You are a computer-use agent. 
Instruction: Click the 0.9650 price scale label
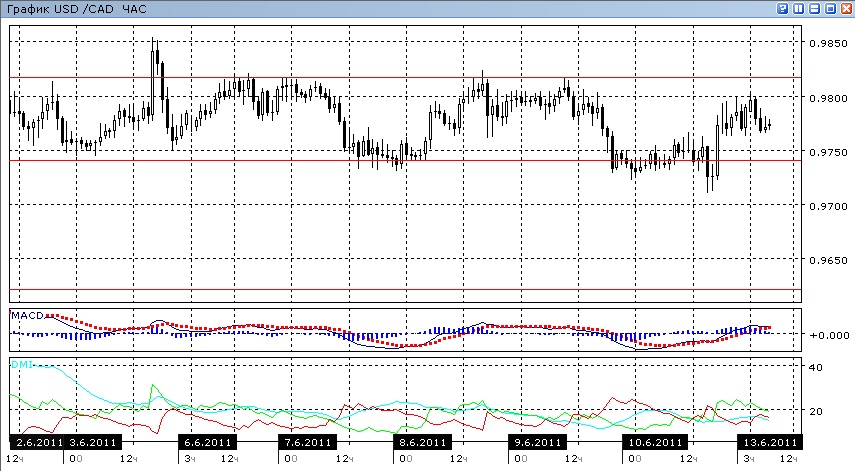(828, 260)
